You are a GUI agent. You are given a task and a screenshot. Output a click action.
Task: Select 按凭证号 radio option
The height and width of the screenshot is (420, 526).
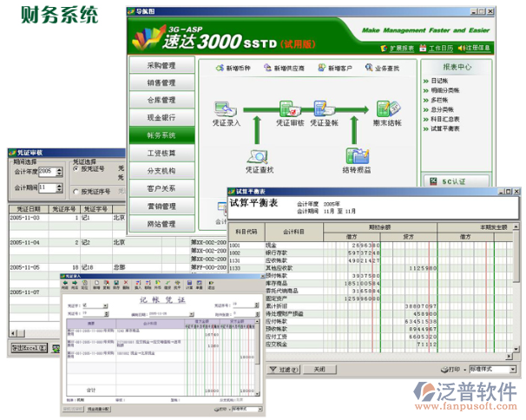point(89,168)
